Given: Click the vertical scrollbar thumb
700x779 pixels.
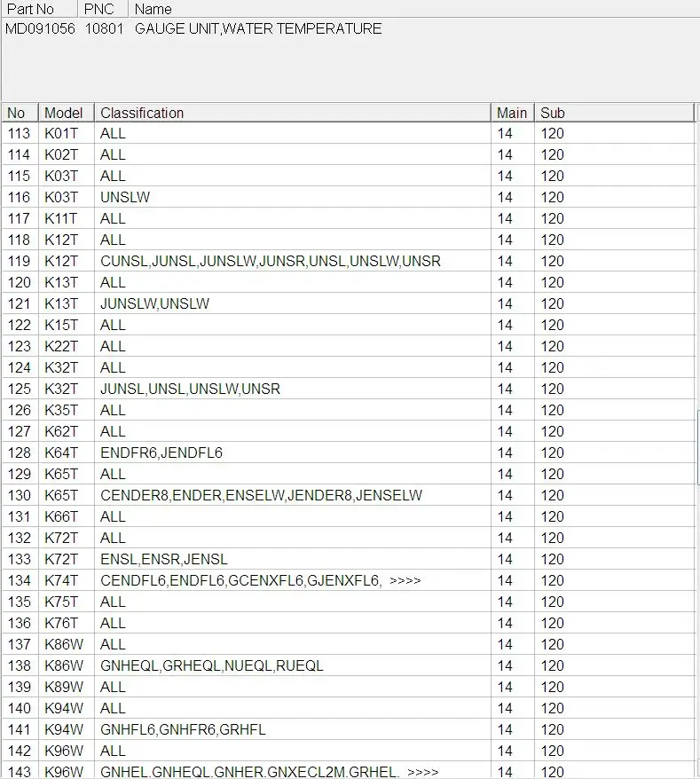Looking at the screenshot, I should click(698, 447).
